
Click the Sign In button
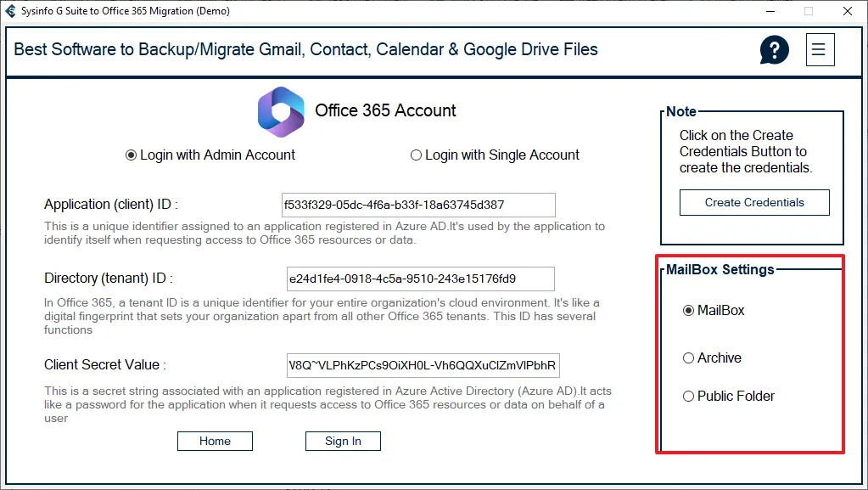pos(343,442)
